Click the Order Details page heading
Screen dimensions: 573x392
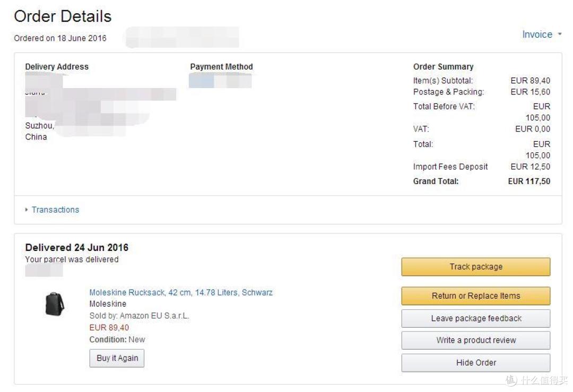(63, 16)
